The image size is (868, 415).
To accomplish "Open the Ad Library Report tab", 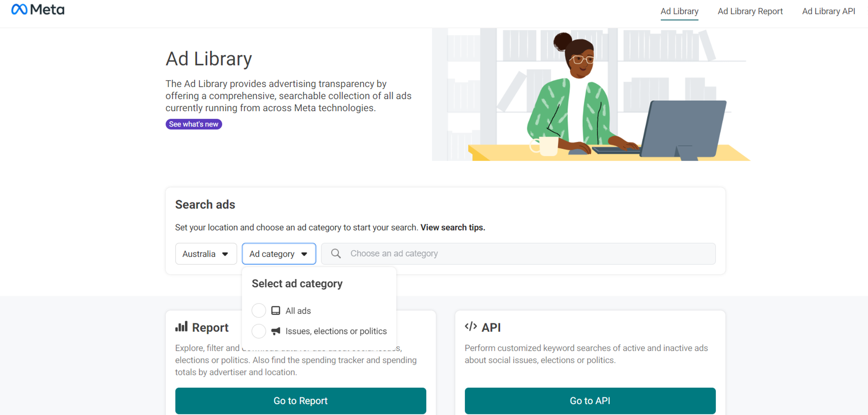I will click(750, 11).
